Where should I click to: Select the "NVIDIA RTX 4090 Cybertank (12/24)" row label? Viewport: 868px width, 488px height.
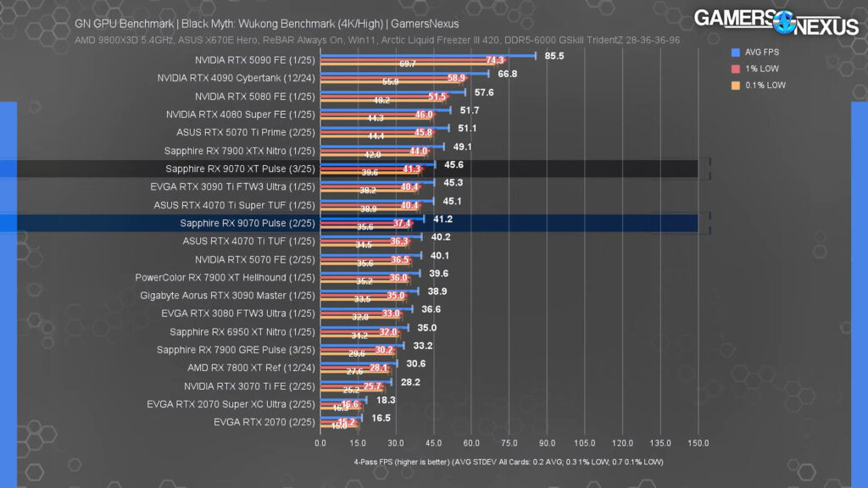coord(236,78)
